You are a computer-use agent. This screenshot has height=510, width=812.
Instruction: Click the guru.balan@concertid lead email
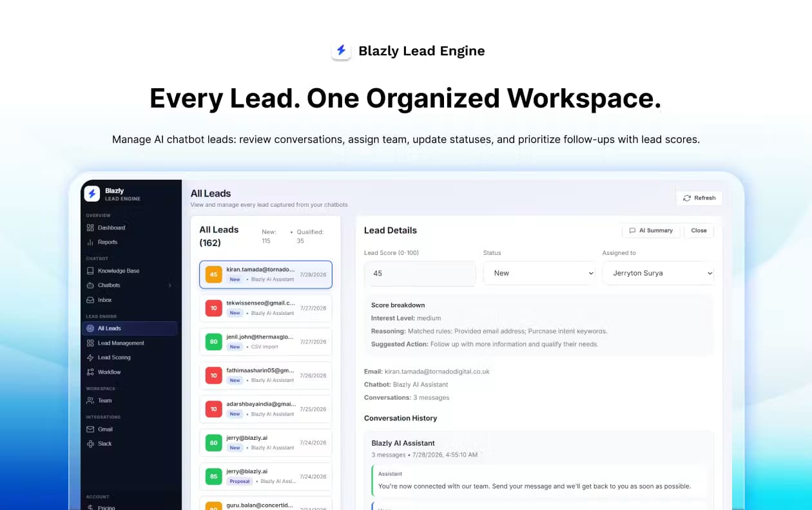coord(260,505)
